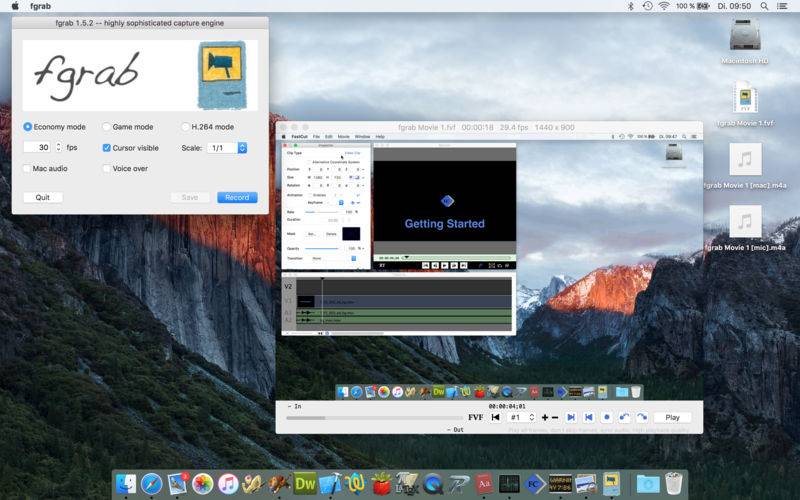Uncheck the Cursor visible checkbox
Screen dimensions: 800x500
click(x=107, y=148)
